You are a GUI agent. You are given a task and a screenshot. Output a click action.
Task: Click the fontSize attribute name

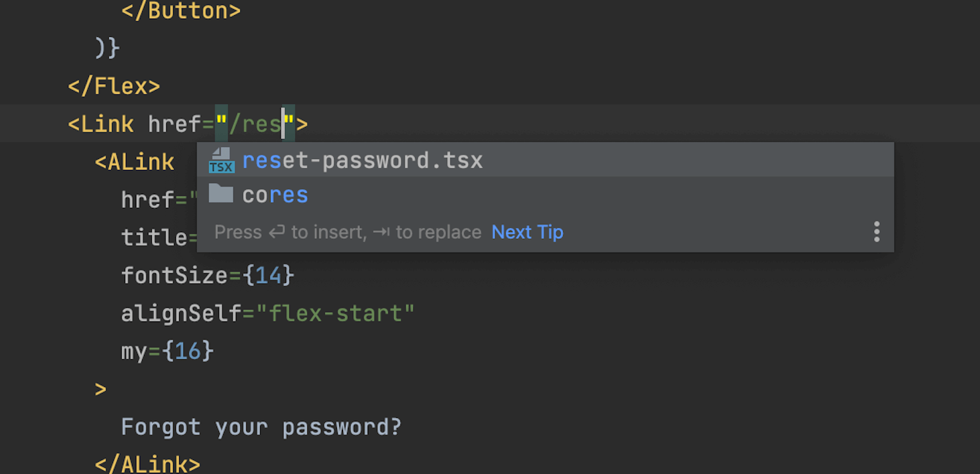click(x=174, y=276)
